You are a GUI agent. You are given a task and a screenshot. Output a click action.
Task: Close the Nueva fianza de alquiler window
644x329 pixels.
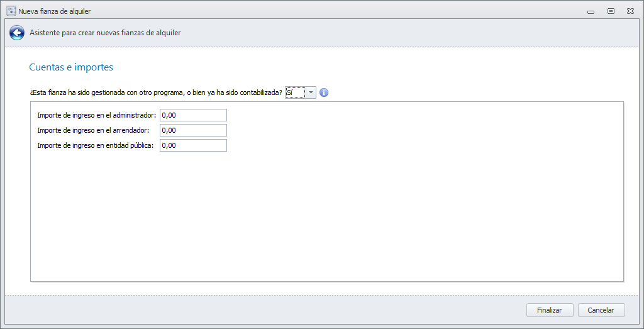[x=630, y=11]
